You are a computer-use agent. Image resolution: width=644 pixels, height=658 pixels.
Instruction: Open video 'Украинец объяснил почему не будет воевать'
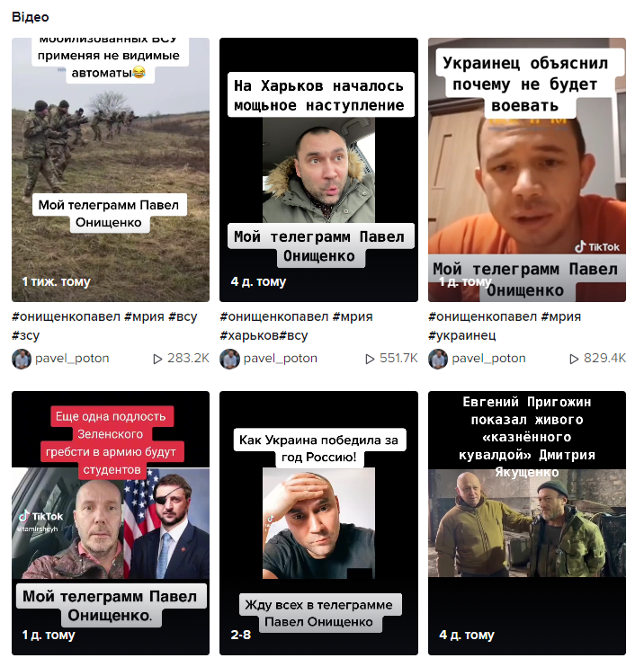click(527, 170)
